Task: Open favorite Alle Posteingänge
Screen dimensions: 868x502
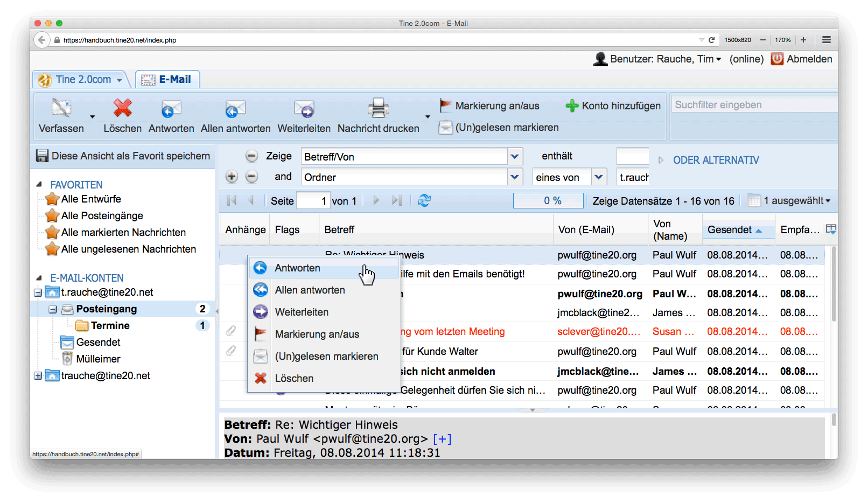Action: coord(102,216)
